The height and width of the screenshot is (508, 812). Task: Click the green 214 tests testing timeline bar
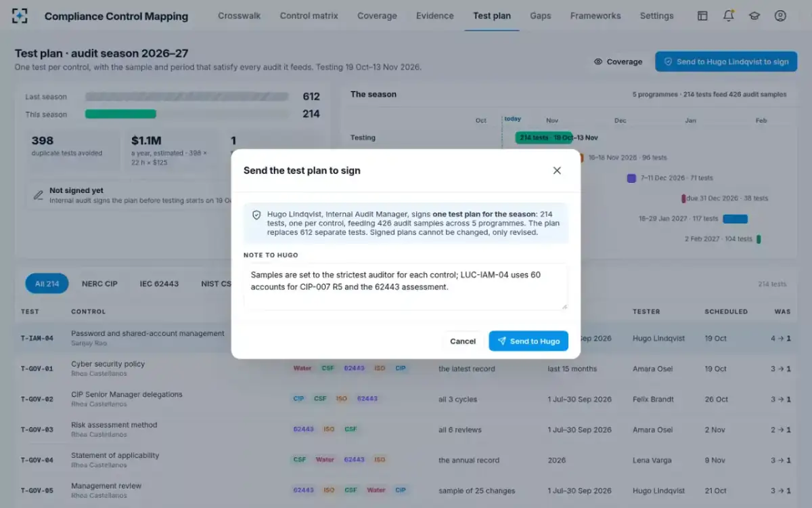coord(544,137)
